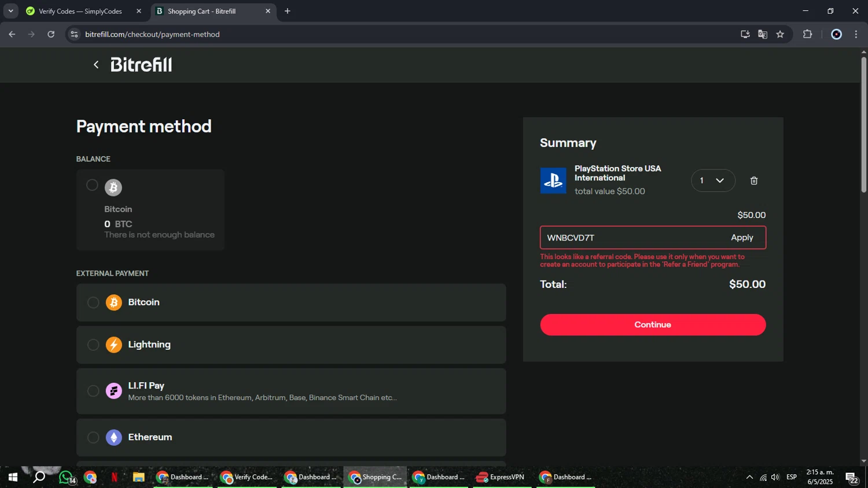Click the Bitrefill logo
Image resolution: width=868 pixels, height=488 pixels.
pyautogui.click(x=141, y=65)
